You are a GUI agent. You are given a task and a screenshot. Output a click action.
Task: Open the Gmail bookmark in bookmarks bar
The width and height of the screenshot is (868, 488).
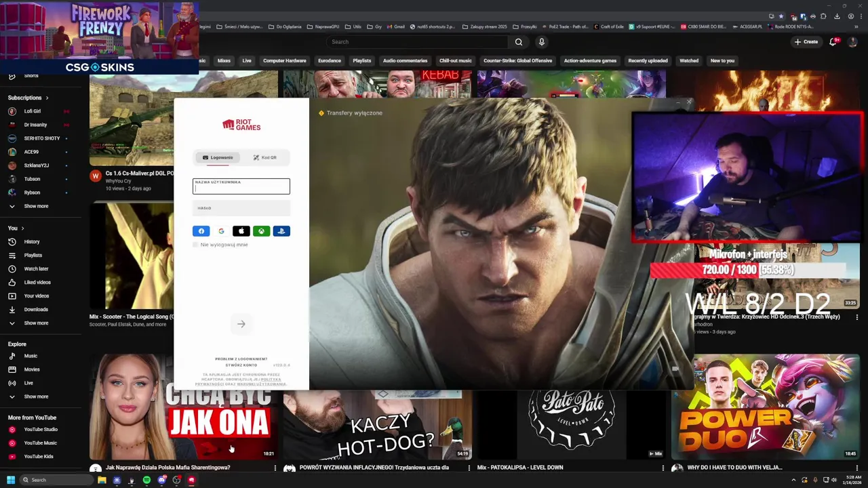395,26
